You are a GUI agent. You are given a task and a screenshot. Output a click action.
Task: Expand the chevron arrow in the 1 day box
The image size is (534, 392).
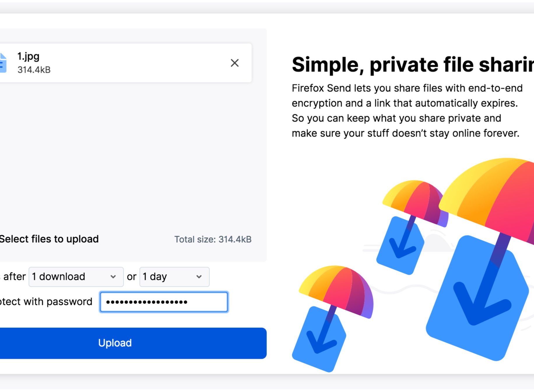(199, 277)
